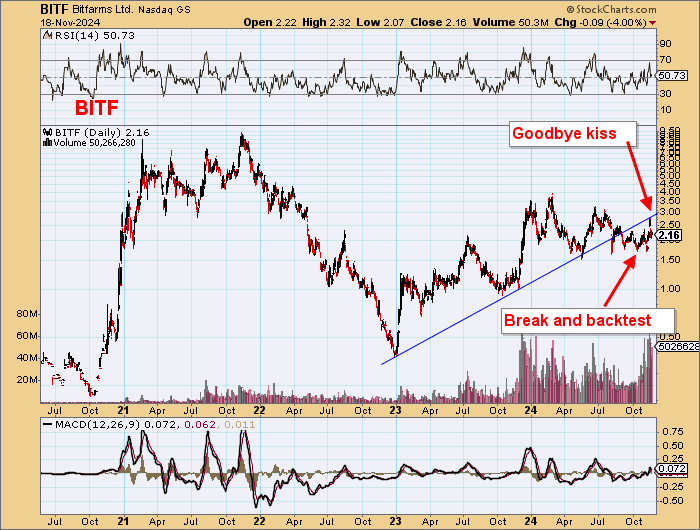Click the 2.16 current price tag
700x530 pixels.
click(673, 236)
